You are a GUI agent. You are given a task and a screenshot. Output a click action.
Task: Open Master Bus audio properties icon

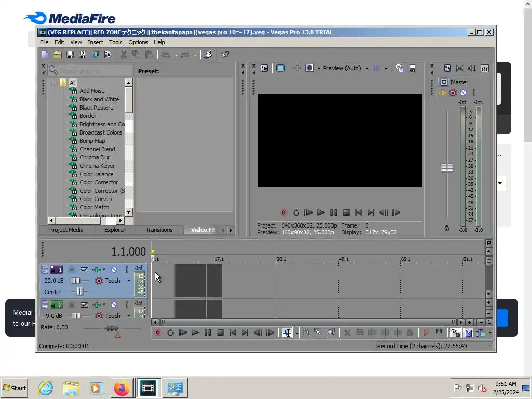447,68
